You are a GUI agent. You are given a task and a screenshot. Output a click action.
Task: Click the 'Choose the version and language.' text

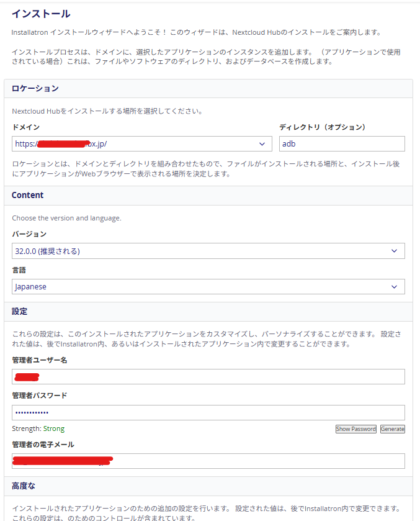66,218
